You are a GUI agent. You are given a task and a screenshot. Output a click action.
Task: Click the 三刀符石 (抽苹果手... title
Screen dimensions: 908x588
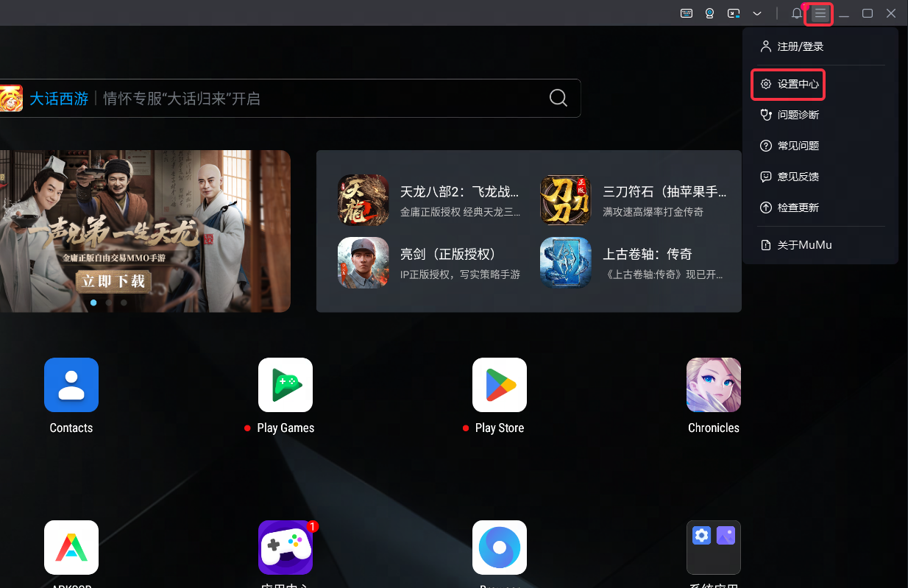pyautogui.click(x=665, y=192)
